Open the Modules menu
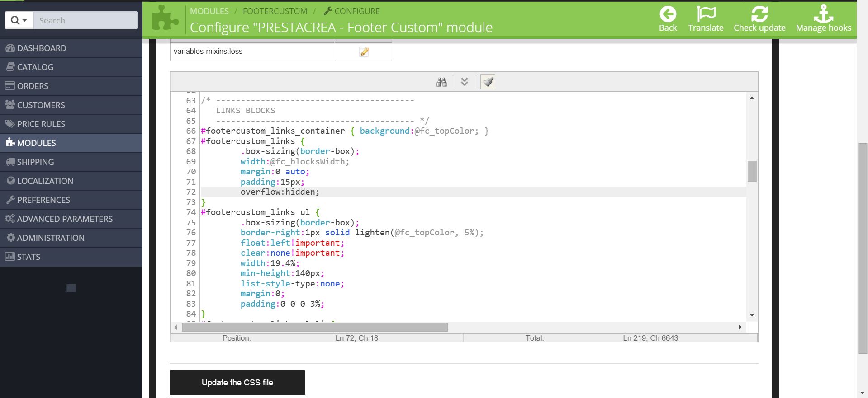Image resolution: width=868 pixels, height=398 pixels. 71,143
